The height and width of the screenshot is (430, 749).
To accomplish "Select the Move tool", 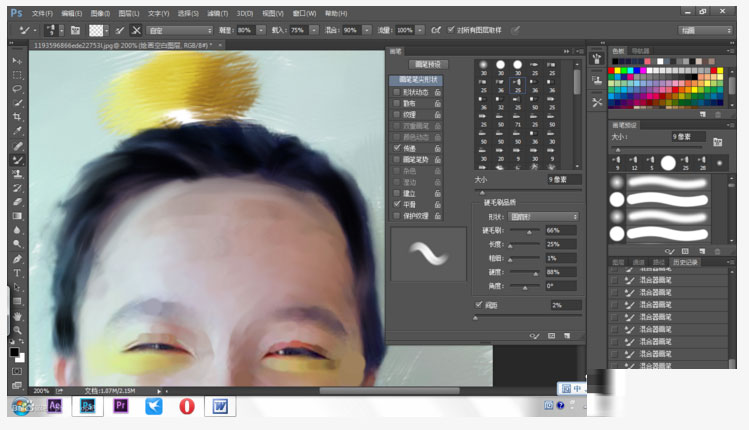I will pos(17,61).
